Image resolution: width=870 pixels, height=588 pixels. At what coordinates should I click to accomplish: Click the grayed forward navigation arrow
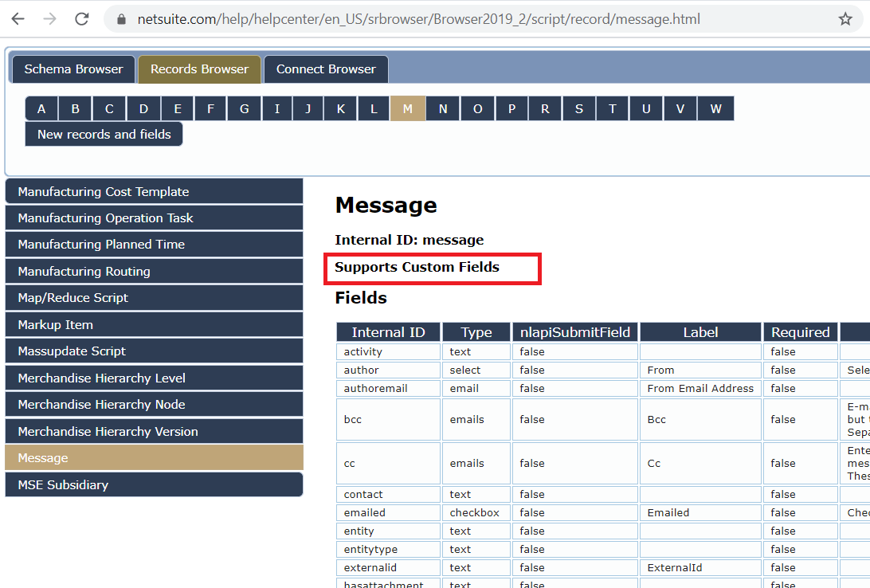coord(49,18)
